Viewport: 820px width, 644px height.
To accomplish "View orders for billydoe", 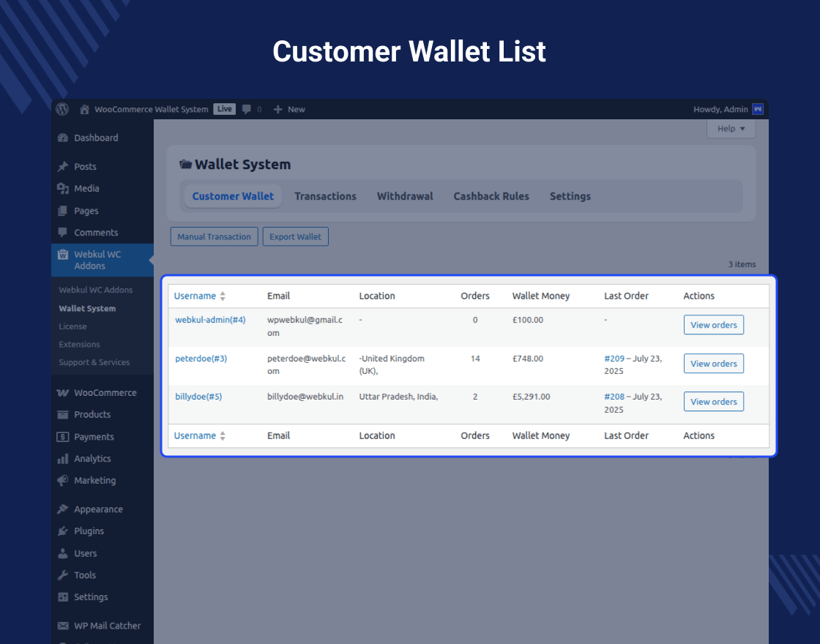I will point(713,402).
